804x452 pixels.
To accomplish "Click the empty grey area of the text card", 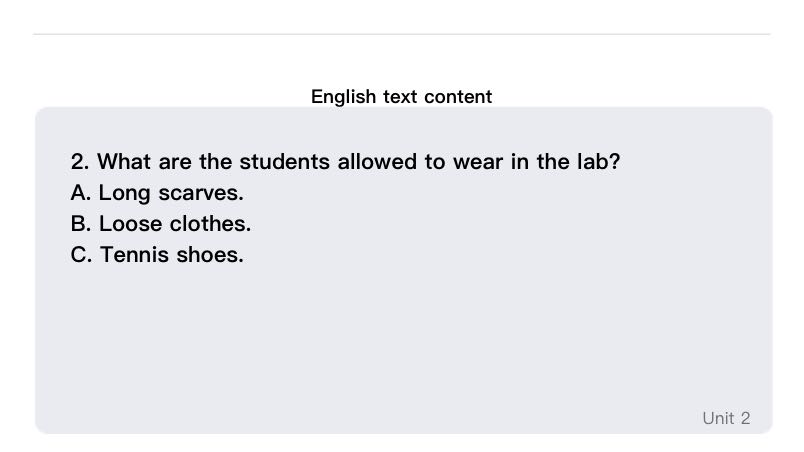I will coord(400,340).
